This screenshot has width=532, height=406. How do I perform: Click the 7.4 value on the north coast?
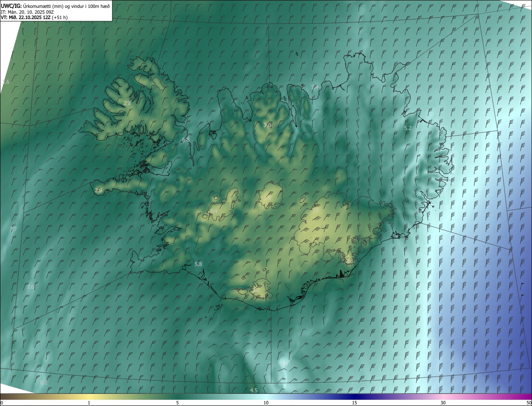315,87
